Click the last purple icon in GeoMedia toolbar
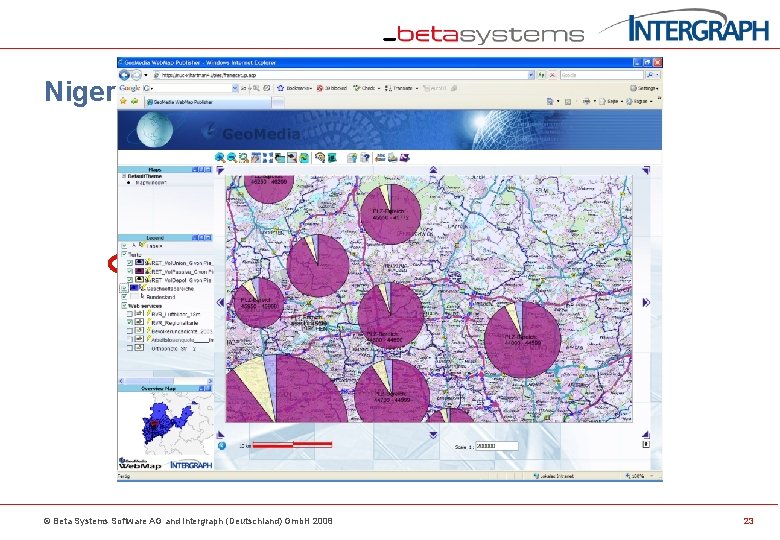The width and height of the screenshot is (780, 540). point(404,158)
